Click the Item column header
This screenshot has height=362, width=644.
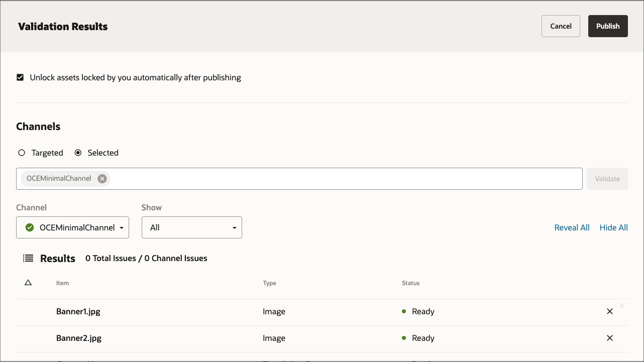[x=62, y=283]
